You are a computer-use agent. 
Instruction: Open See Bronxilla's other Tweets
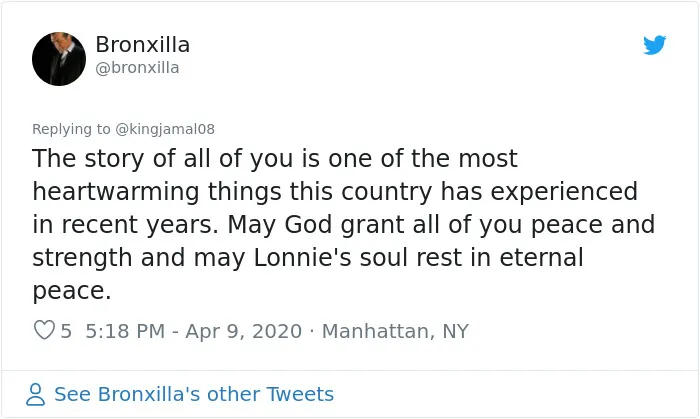[194, 394]
